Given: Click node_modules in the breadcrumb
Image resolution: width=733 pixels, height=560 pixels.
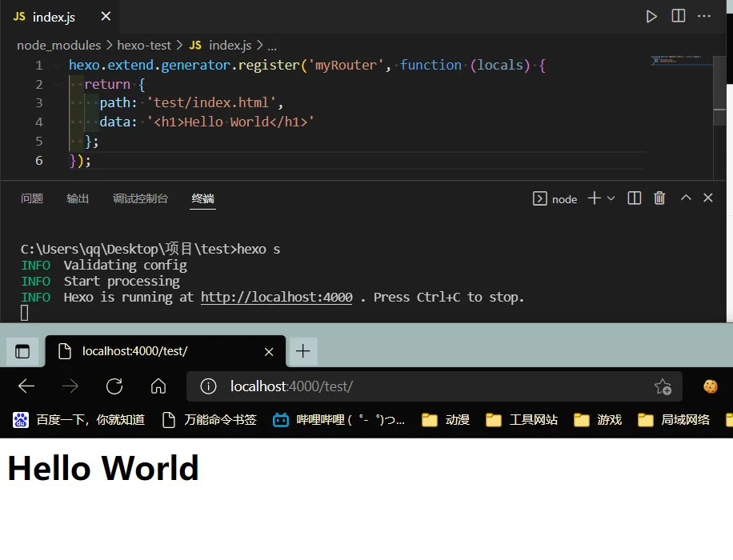Looking at the screenshot, I should click(59, 46).
